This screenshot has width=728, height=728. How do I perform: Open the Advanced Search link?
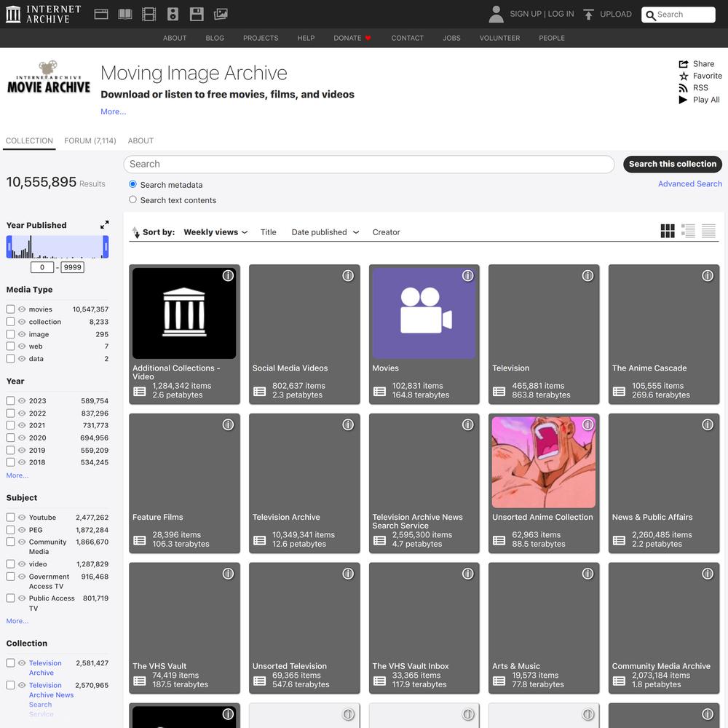click(x=690, y=184)
